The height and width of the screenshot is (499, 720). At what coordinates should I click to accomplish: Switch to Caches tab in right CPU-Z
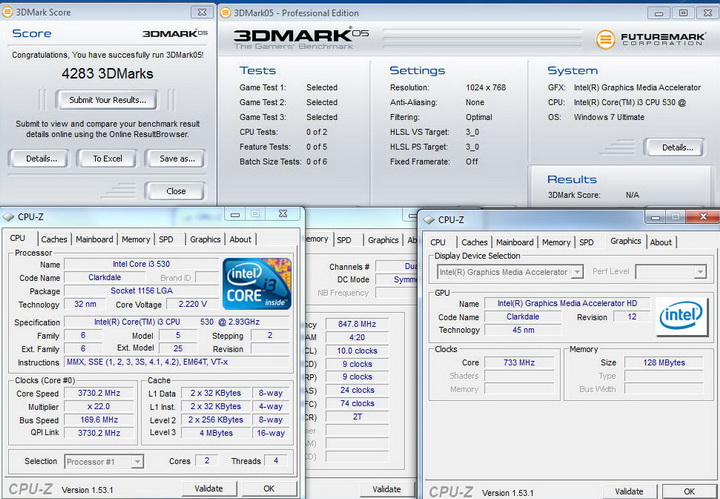474,242
